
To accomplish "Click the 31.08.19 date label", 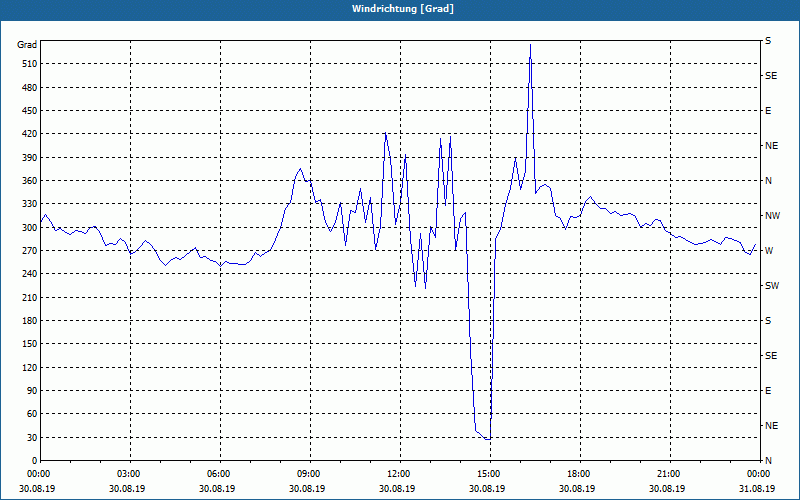I will point(757,488).
